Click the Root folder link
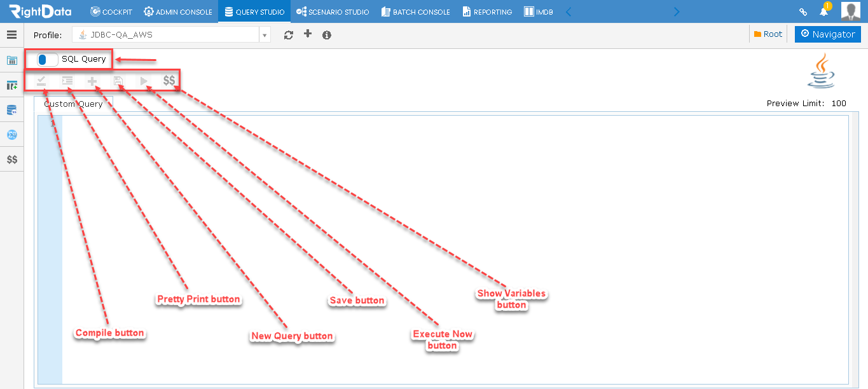Image resolution: width=868 pixels, height=389 pixels. click(x=768, y=34)
